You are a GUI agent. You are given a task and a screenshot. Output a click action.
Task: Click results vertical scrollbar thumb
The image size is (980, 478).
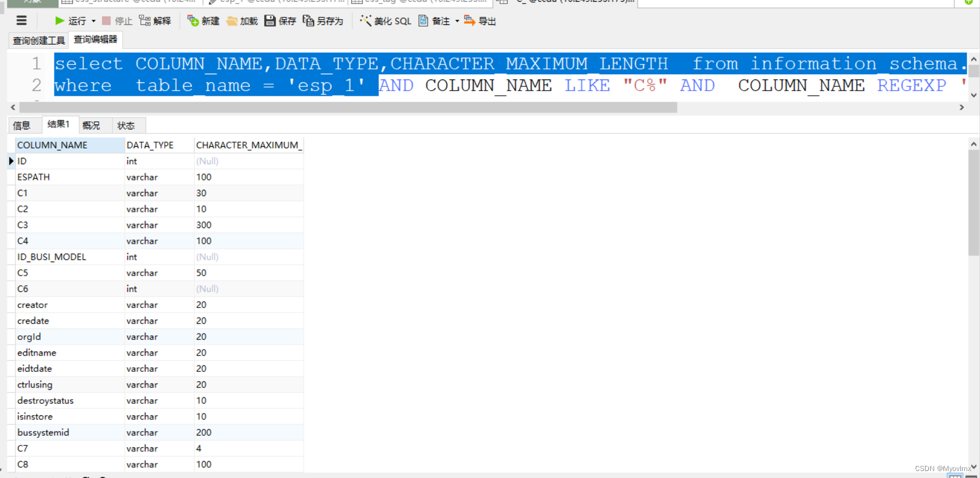pyautogui.click(x=974, y=202)
